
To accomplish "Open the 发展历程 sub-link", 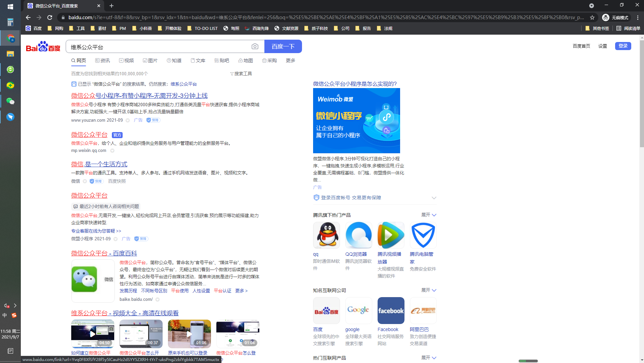I will click(128, 291).
